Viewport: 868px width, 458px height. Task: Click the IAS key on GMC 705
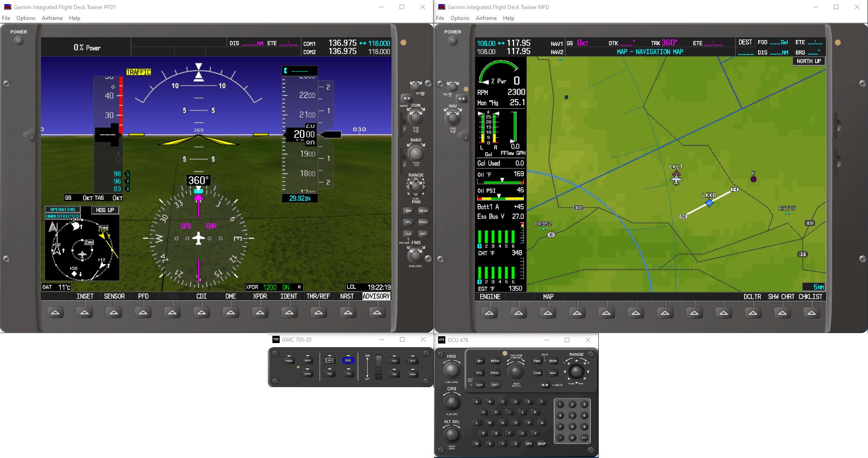point(395,361)
